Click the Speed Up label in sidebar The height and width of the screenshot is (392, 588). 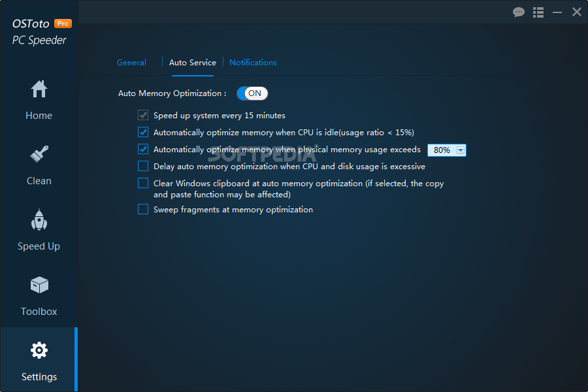pyautogui.click(x=39, y=246)
